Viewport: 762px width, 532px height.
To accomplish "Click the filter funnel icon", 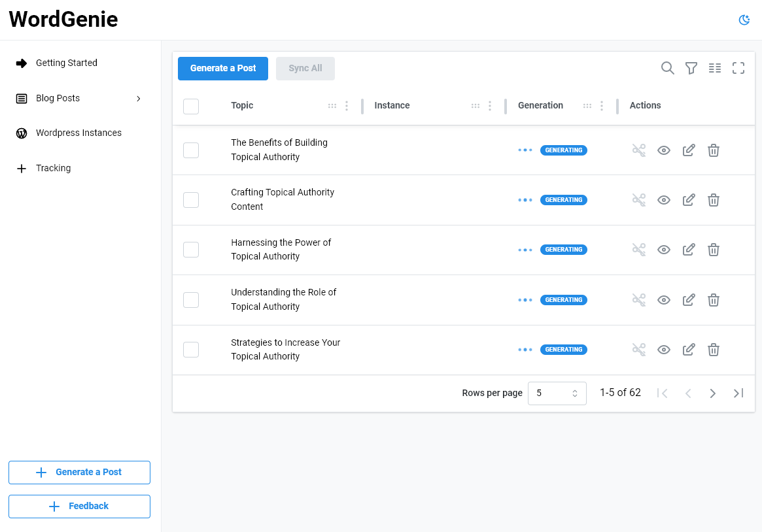I will tap(691, 68).
